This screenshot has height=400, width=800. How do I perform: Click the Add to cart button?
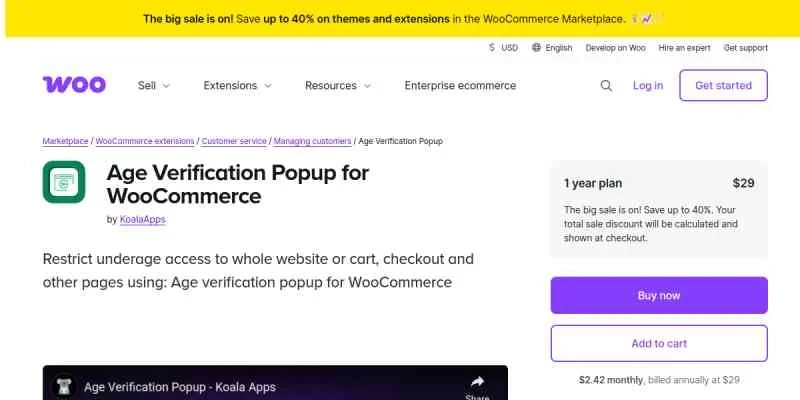[659, 343]
